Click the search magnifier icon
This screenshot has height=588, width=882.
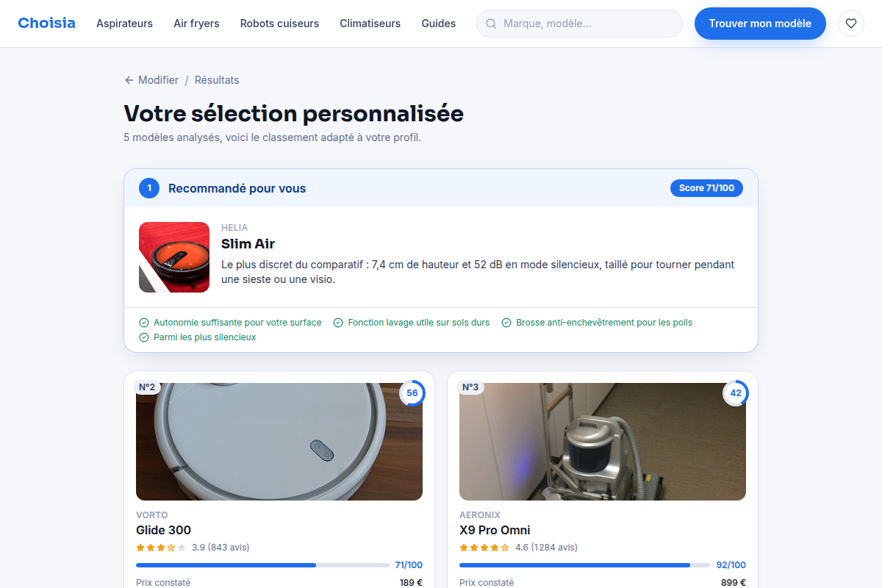[x=491, y=24]
